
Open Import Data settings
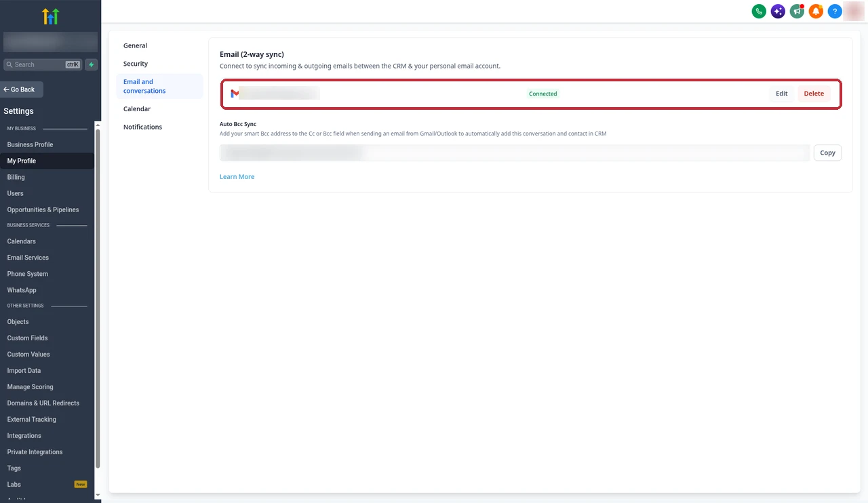(x=24, y=371)
